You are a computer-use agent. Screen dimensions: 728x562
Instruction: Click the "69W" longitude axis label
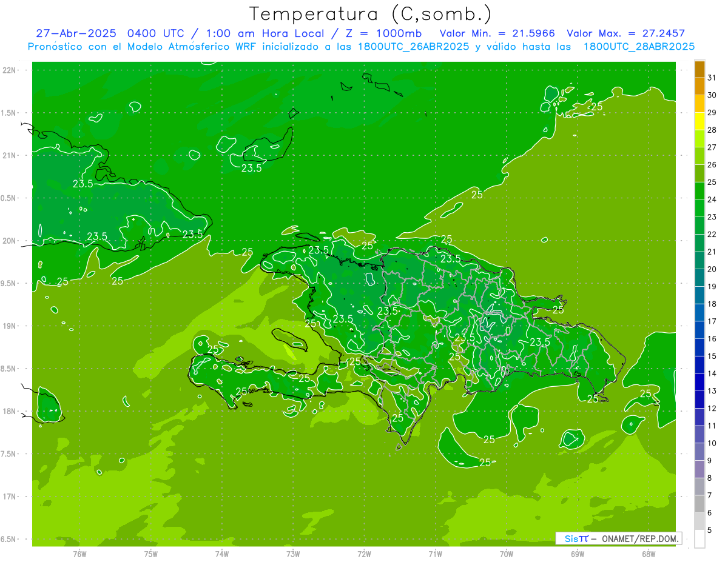coord(578,554)
